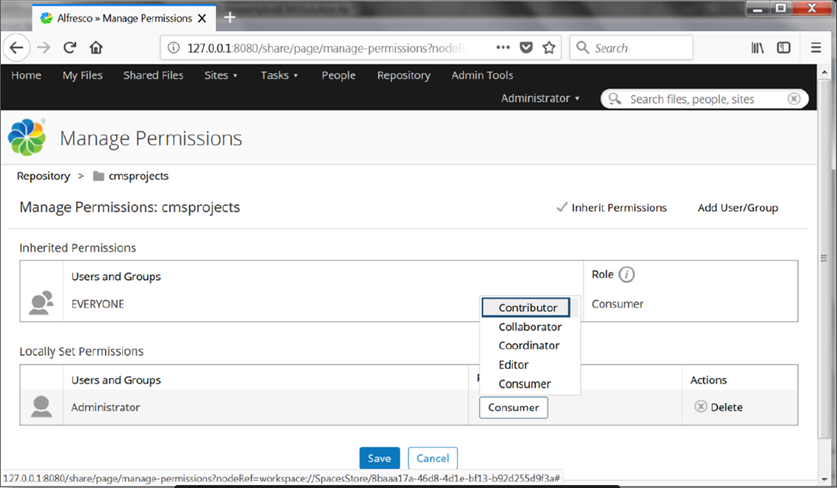Open the Sites dropdown menu

[x=220, y=75]
